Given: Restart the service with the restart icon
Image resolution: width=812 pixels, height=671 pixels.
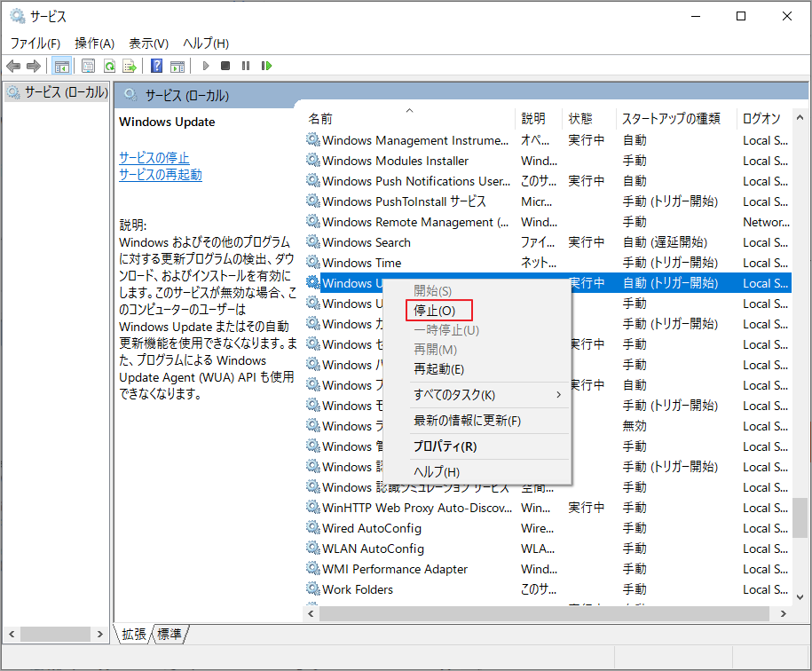Looking at the screenshot, I should coord(266,65).
